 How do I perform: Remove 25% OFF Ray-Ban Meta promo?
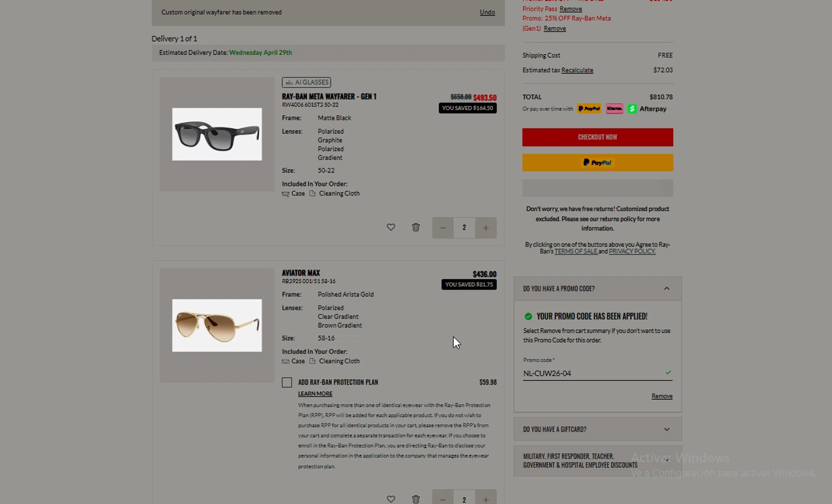coord(555,28)
